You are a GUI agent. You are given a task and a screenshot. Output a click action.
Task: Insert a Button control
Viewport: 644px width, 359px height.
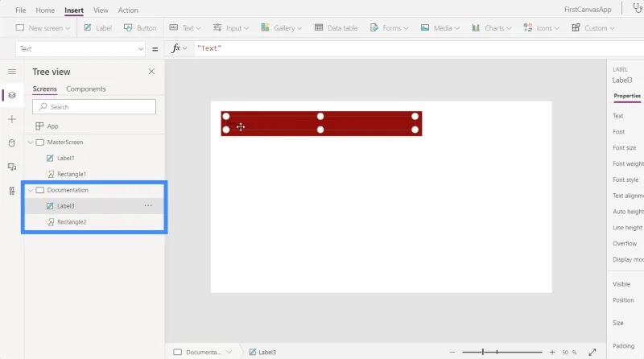click(x=140, y=28)
